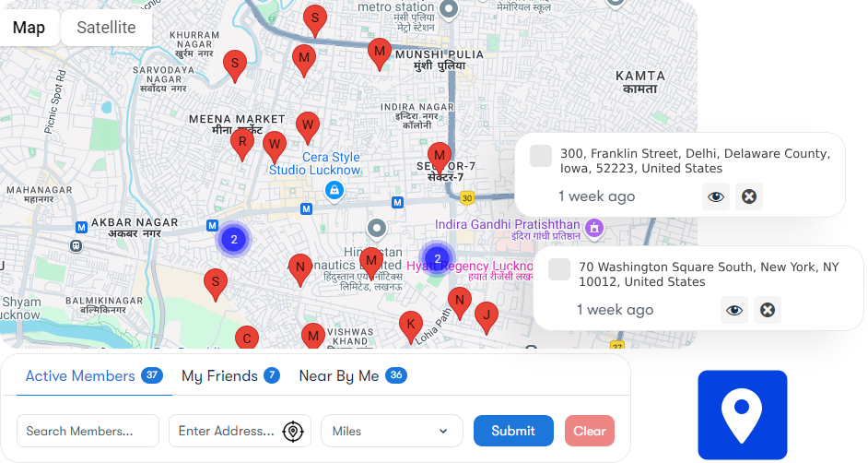This screenshot has width=868, height=463.
Task: Switch map to Satellite view
Action: (106, 27)
